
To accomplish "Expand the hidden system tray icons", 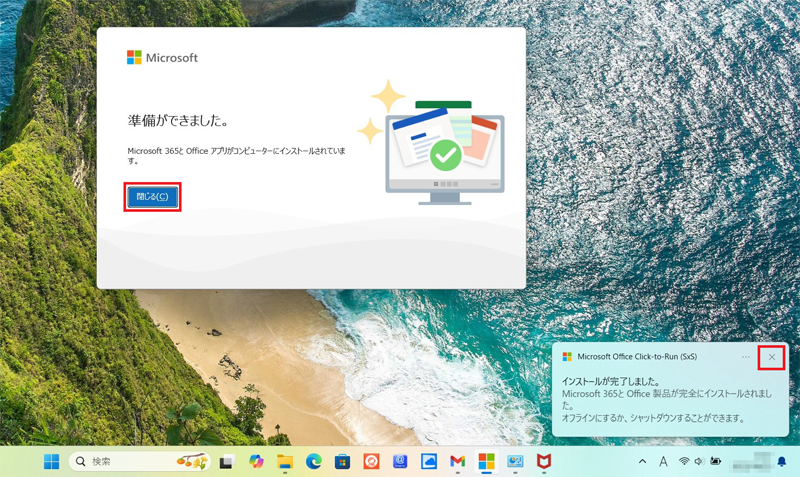I will click(x=642, y=461).
